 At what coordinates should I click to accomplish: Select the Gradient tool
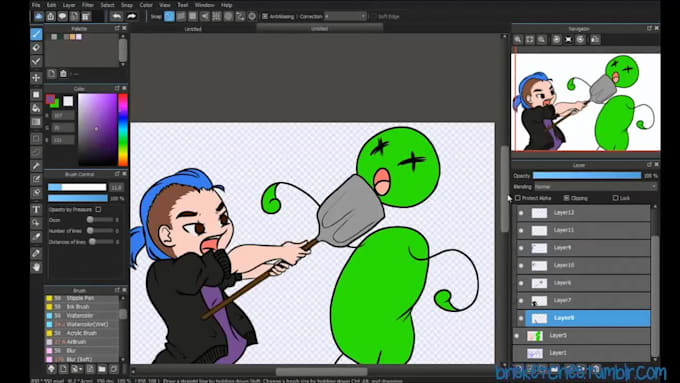[x=36, y=122]
